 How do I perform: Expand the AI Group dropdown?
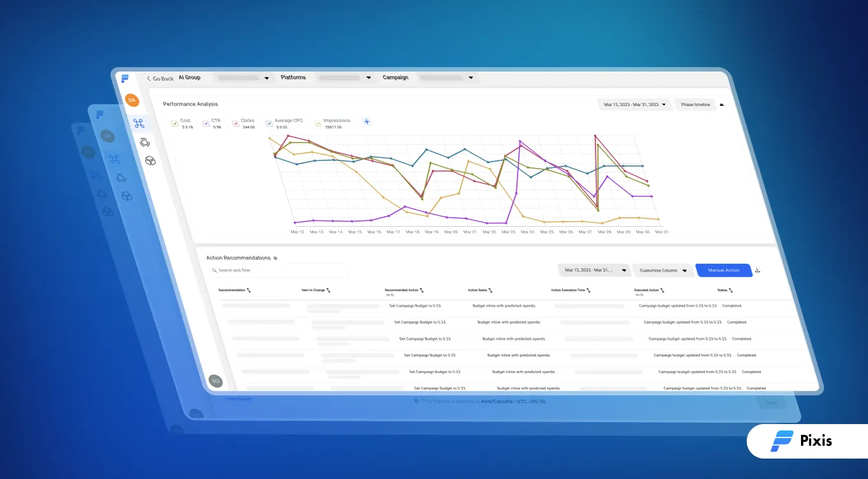point(243,78)
